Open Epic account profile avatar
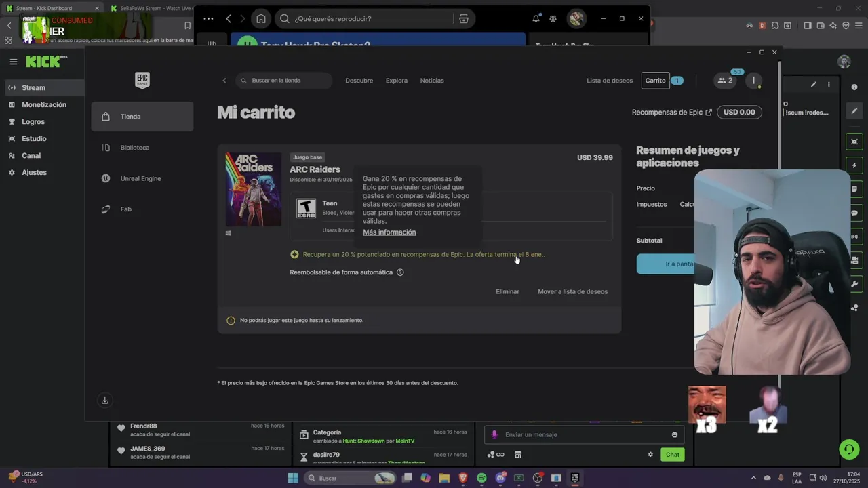 pos(753,81)
